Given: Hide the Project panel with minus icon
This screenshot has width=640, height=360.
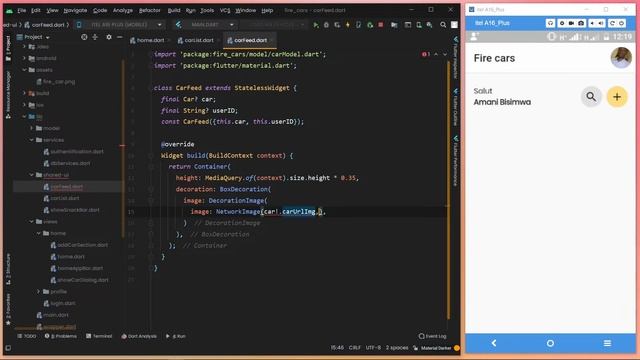Looking at the screenshot, I should coord(119,37).
